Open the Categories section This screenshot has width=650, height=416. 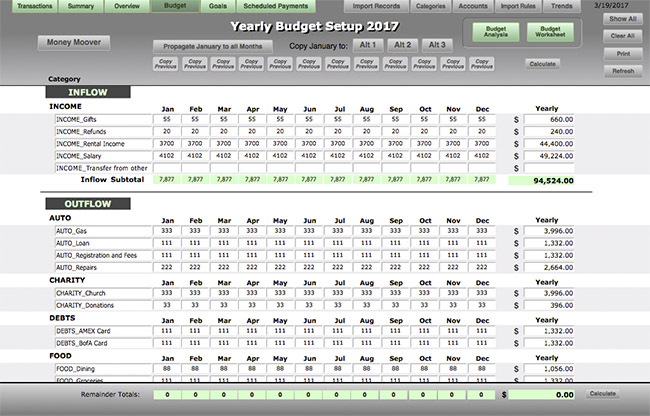(x=431, y=6)
